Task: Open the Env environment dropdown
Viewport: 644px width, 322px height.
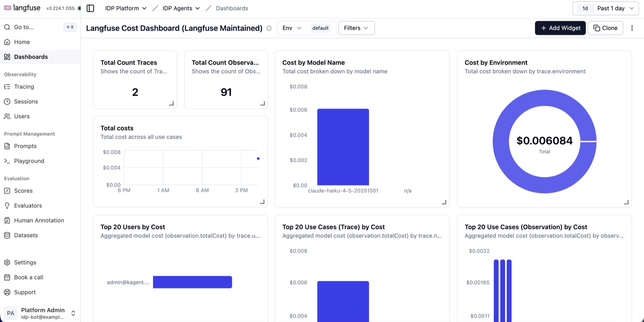Action: [x=292, y=28]
